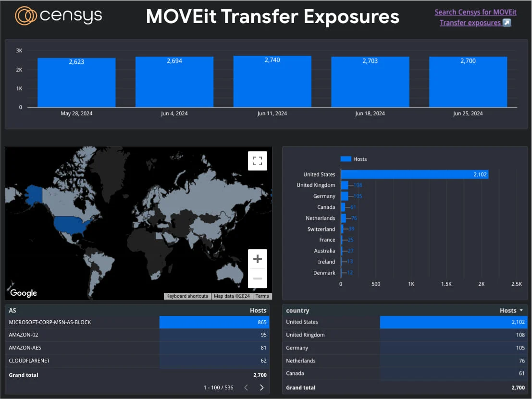532x399 pixels.
Task: Go to next page of AS table
Action: tap(261, 387)
